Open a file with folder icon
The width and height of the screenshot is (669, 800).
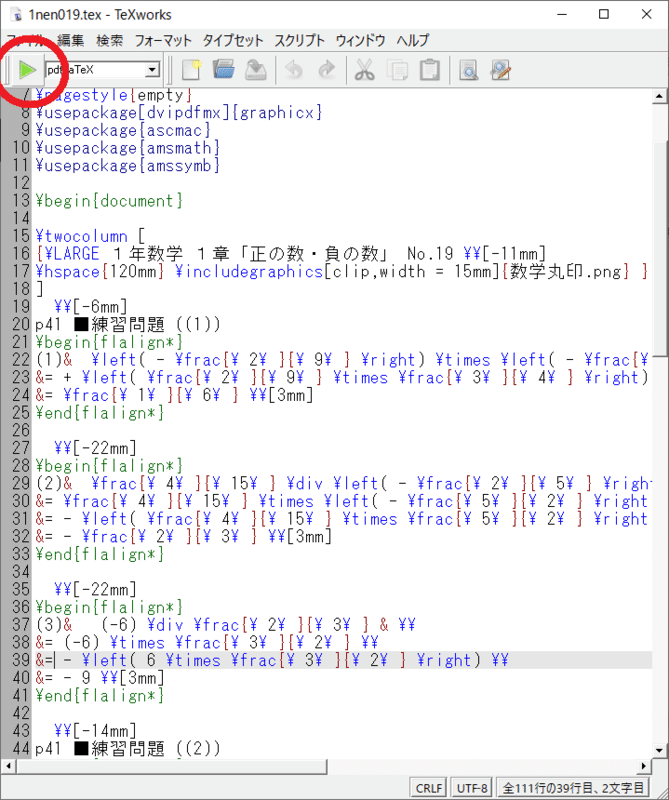(x=224, y=69)
